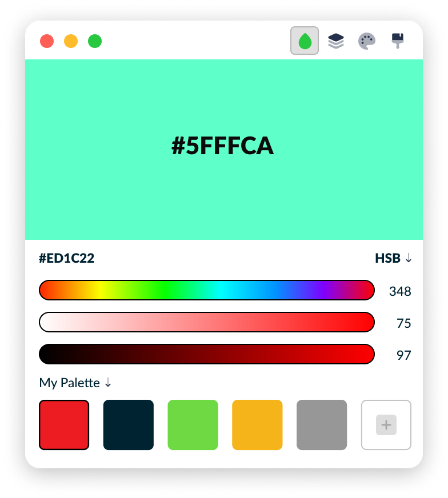Select the red palette swatch
The width and height of the screenshot is (448, 498).
(64, 425)
